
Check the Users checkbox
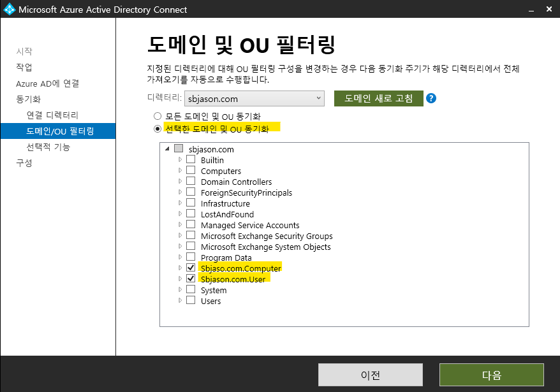pyautogui.click(x=191, y=300)
